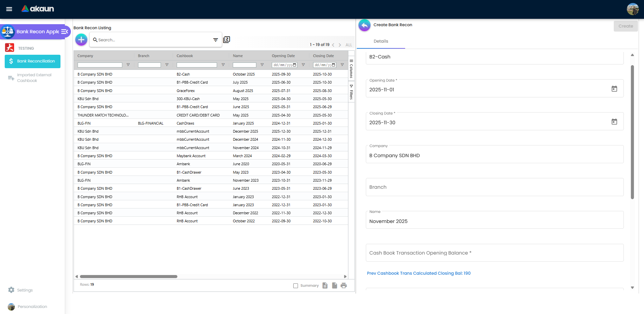Switch to the Details tab

(381, 41)
